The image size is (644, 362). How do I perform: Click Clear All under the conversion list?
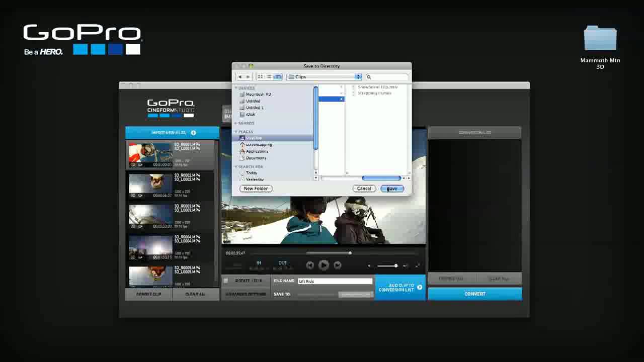(x=499, y=279)
